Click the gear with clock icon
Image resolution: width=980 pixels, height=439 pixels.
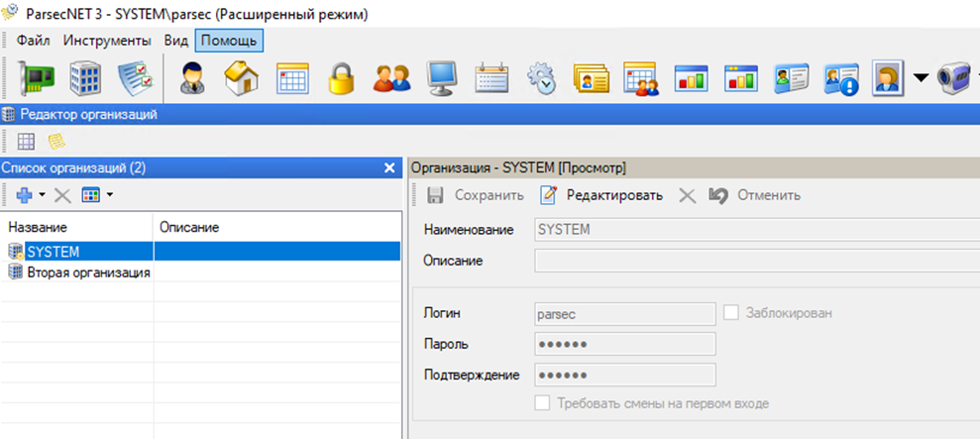click(541, 78)
